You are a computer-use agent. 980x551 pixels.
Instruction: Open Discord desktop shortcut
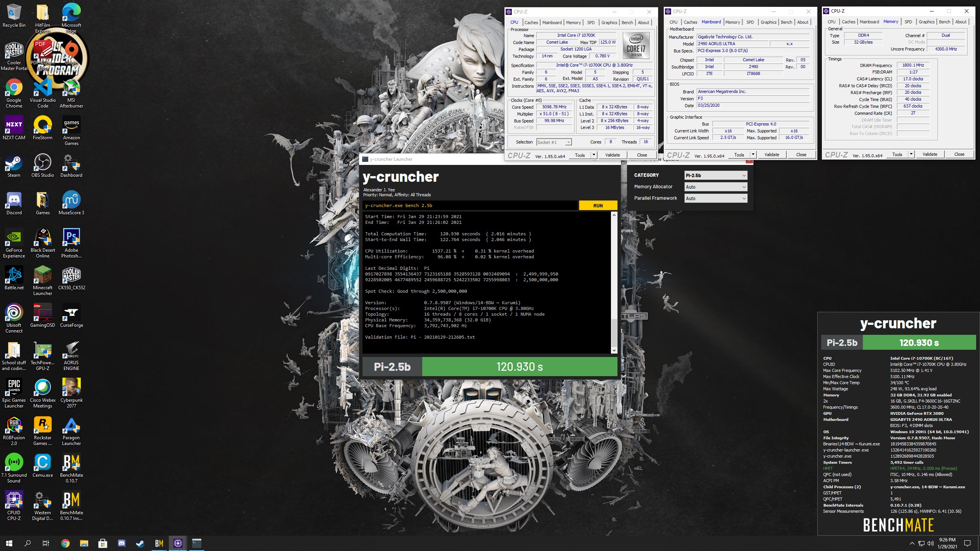pos(14,203)
